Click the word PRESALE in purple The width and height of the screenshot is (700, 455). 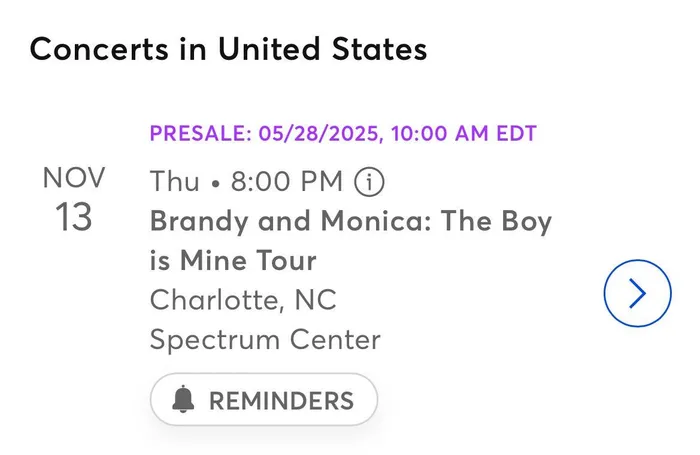click(197, 134)
